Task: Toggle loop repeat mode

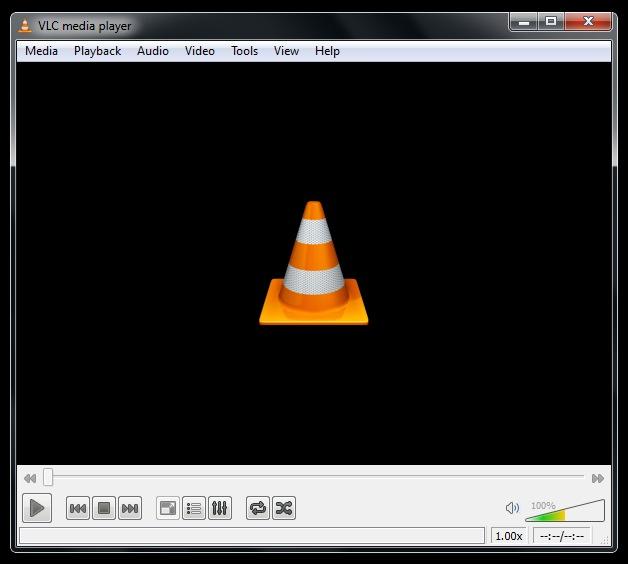Action: click(x=258, y=509)
